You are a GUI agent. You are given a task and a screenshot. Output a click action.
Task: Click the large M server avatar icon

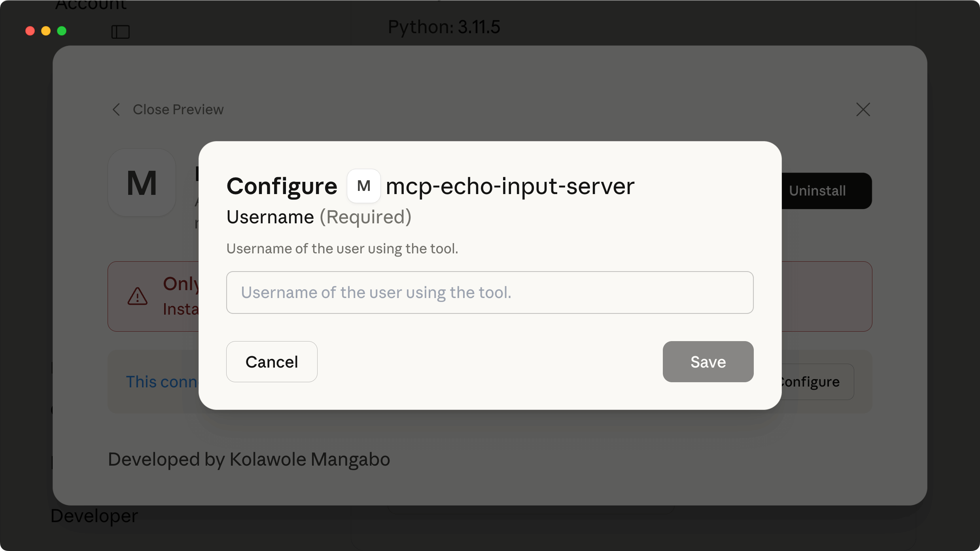pos(141,182)
